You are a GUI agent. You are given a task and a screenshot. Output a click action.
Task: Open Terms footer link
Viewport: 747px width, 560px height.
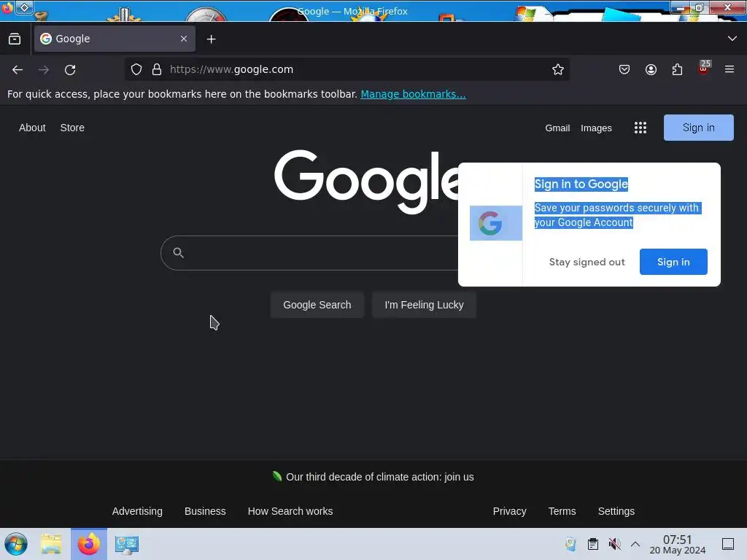tap(562, 511)
